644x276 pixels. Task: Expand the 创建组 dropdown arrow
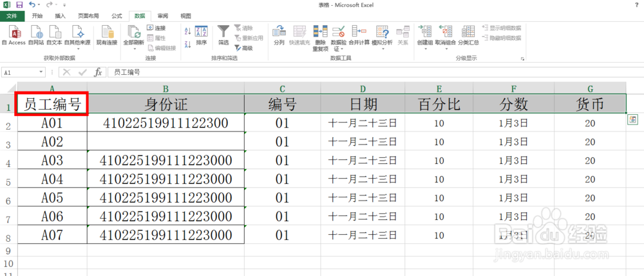point(424,48)
